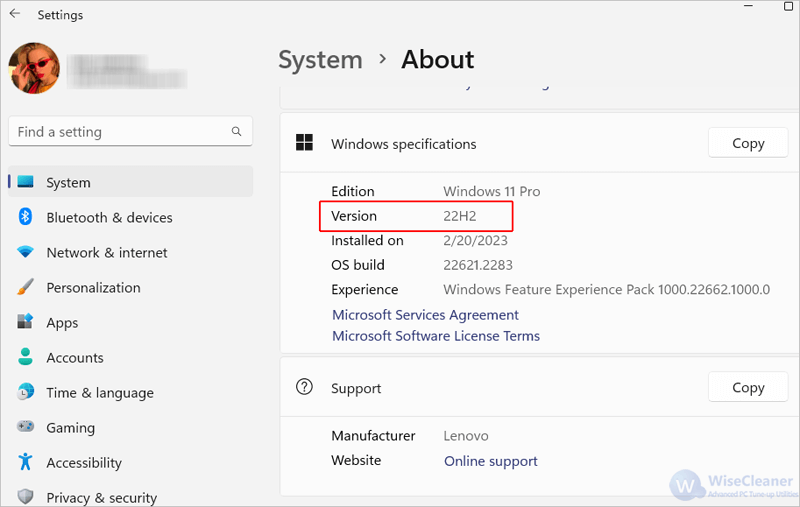Focus the Find a setting search box

(130, 132)
